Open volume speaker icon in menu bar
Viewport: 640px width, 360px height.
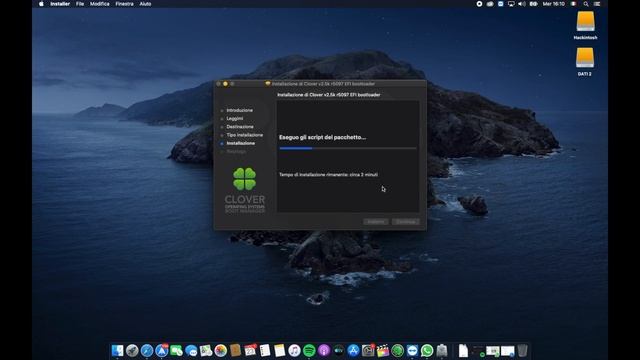coord(522,4)
